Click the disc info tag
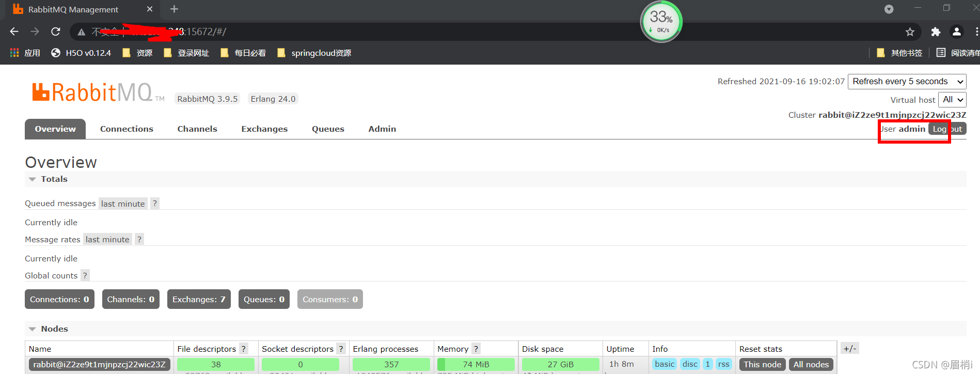This screenshot has width=980, height=374. click(690, 364)
